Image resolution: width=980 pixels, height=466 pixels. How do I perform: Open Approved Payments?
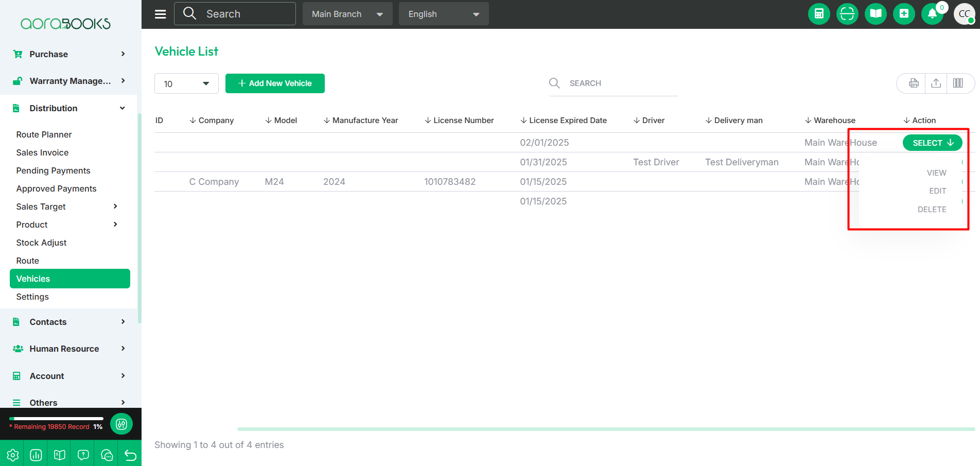pyautogui.click(x=56, y=188)
